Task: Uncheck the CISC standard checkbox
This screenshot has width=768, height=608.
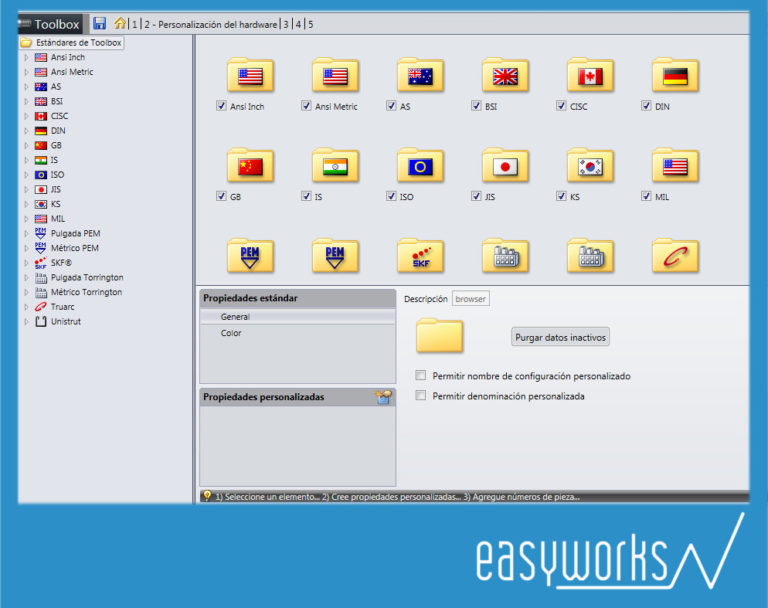Action: tap(561, 106)
